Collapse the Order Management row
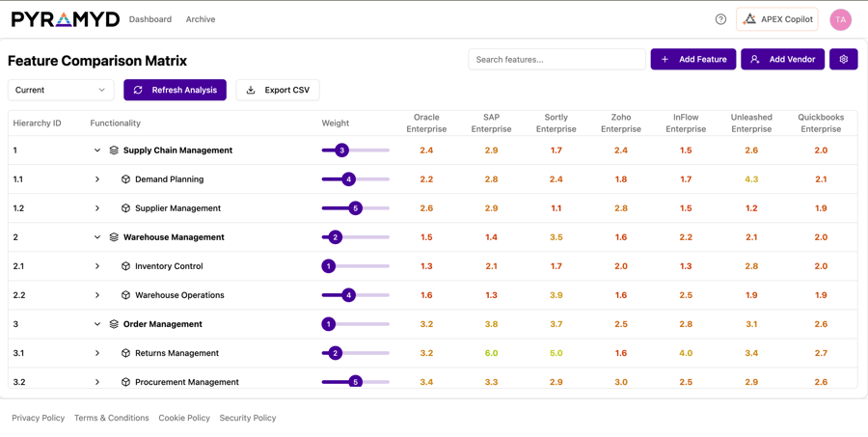 click(x=97, y=324)
